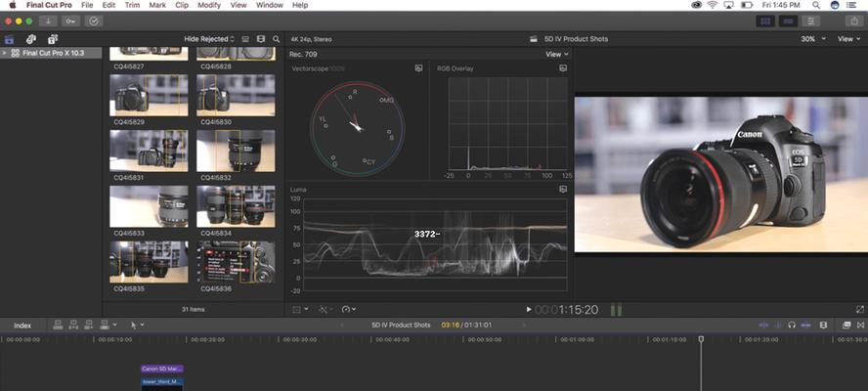Open the Modify menu
Screen dimensions: 868x391
point(209,5)
